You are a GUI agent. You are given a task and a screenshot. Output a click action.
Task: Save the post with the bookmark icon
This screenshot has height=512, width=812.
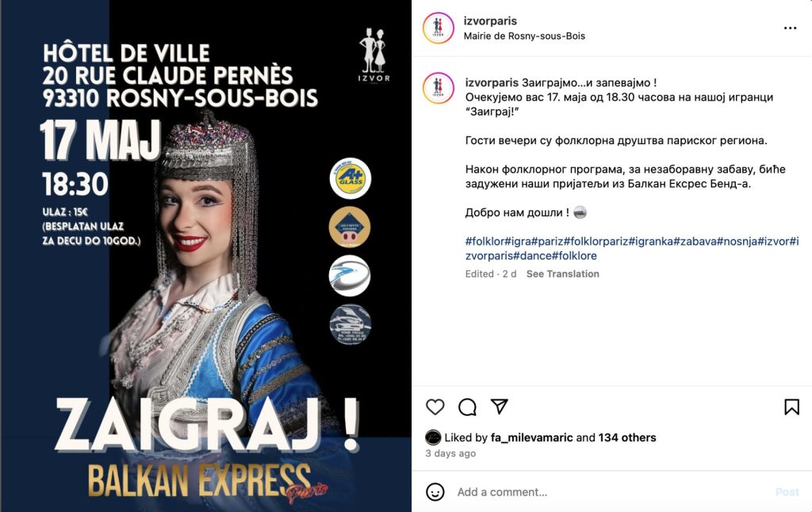(x=791, y=407)
